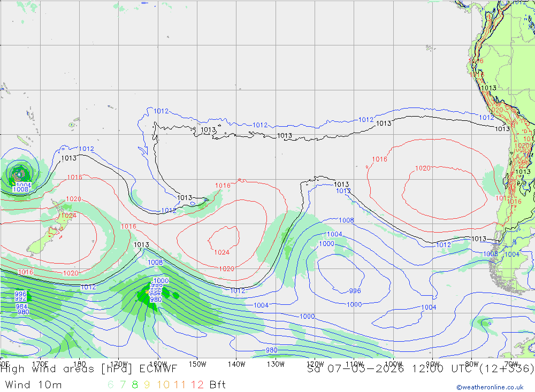Click the 996 label in the low near 110W
The width and height of the screenshot is (535, 392).
[x=355, y=291]
